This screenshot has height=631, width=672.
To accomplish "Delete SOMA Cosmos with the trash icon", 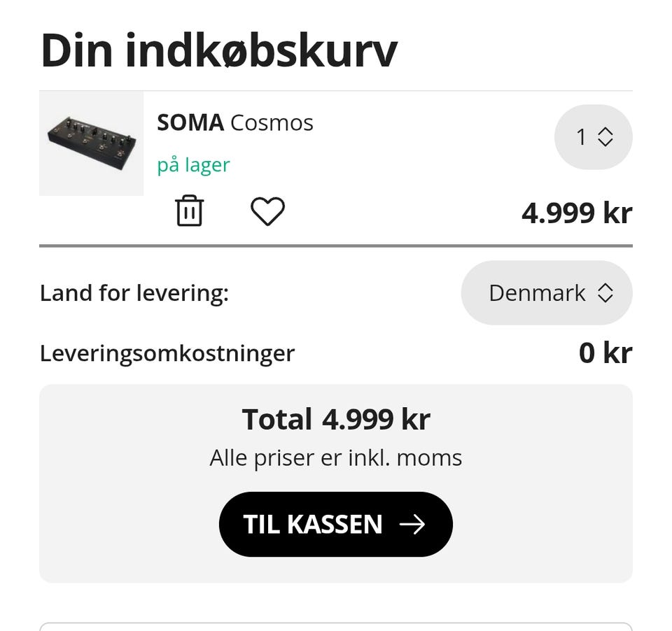I will click(x=189, y=211).
